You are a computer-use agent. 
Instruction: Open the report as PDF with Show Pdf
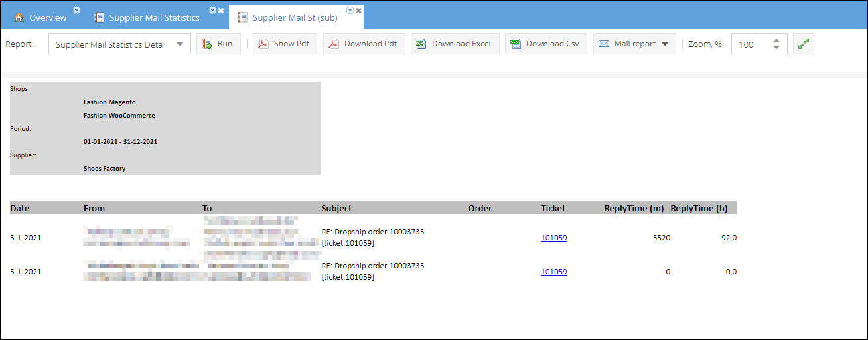pos(285,44)
